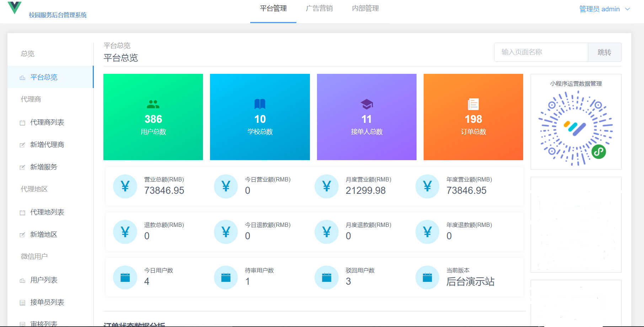644x327 pixels.
Task: Open 代理地列表 in the sidebar
Action: coord(50,212)
